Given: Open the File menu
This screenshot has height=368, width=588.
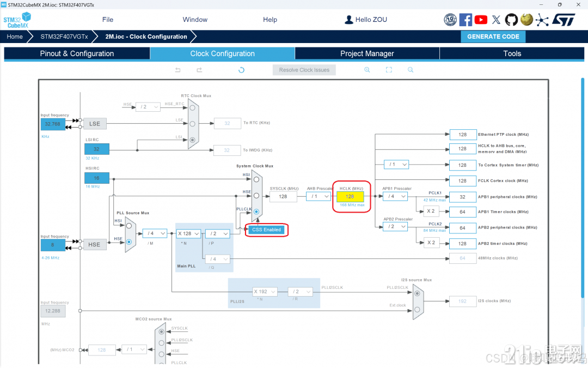Looking at the screenshot, I should [x=108, y=20].
